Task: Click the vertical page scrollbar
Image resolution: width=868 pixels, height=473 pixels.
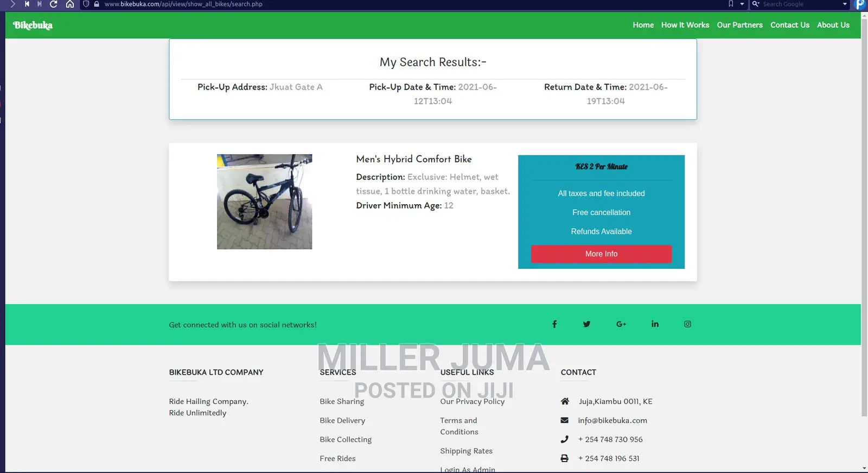Action: point(864,217)
